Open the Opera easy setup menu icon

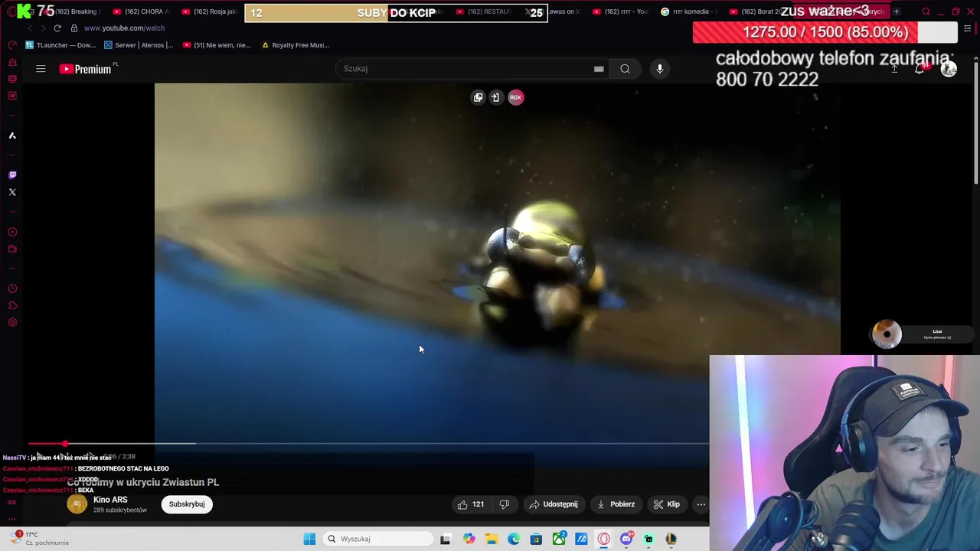tap(968, 28)
